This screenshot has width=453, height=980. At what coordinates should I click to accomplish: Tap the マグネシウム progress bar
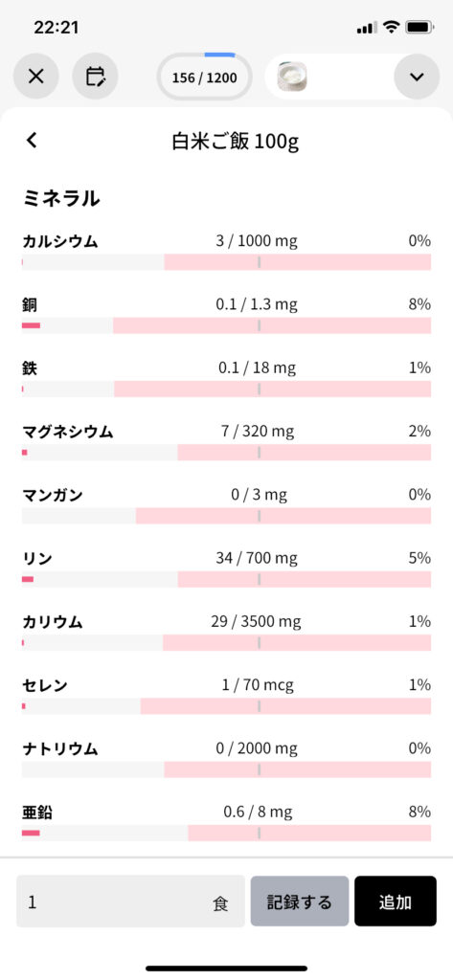click(x=226, y=452)
